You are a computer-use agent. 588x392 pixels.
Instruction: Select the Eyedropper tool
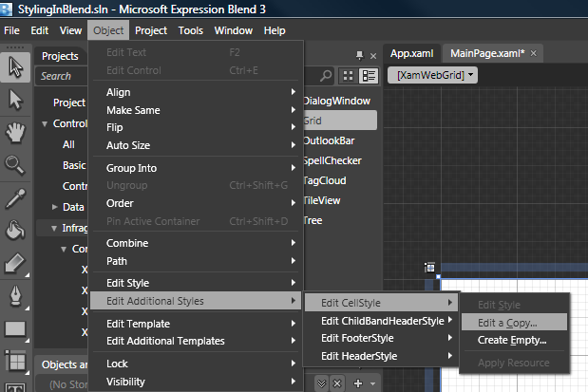(x=15, y=198)
